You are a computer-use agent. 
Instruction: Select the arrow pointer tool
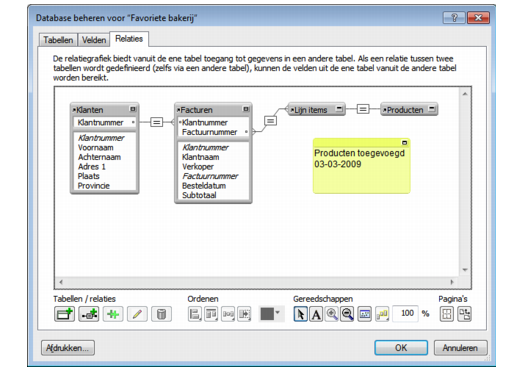point(300,314)
